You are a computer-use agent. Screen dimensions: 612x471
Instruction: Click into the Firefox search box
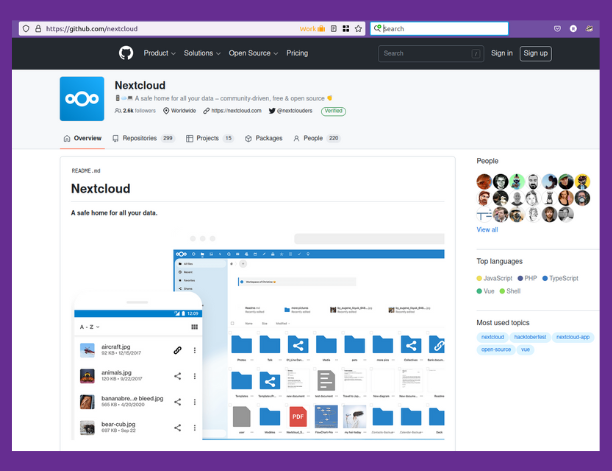(x=439, y=28)
